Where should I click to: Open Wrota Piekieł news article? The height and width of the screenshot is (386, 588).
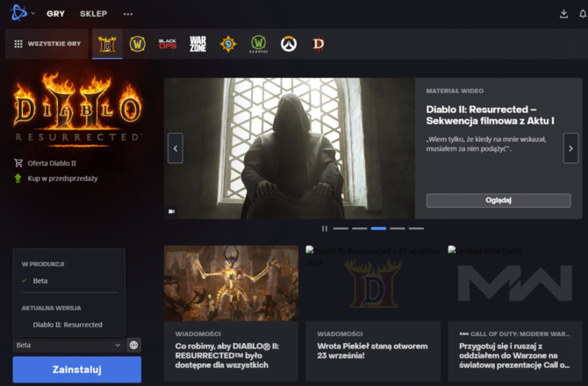372,351
